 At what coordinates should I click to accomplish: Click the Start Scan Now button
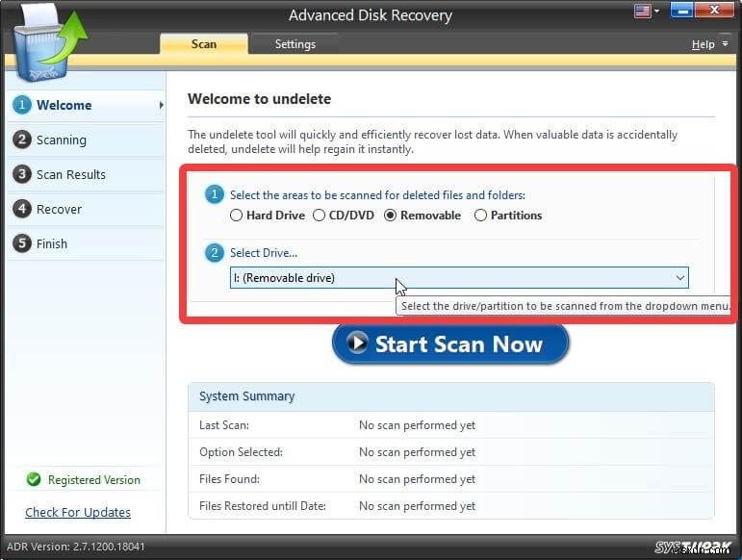(x=450, y=344)
